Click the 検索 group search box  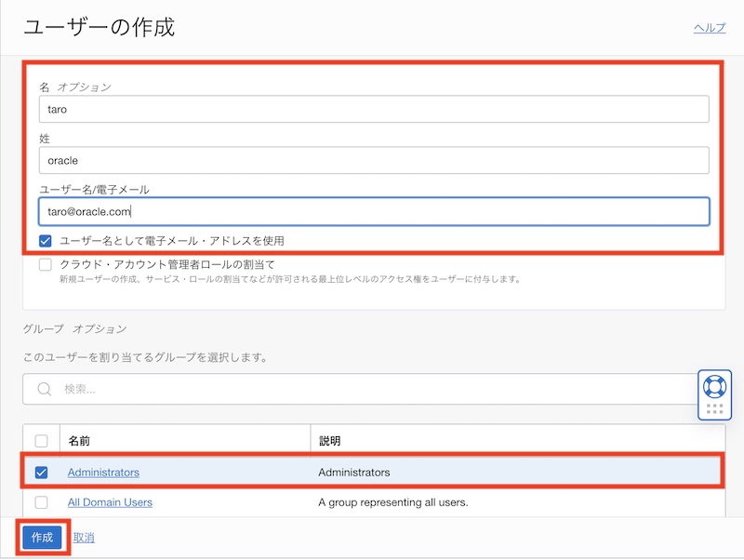tap(372, 389)
